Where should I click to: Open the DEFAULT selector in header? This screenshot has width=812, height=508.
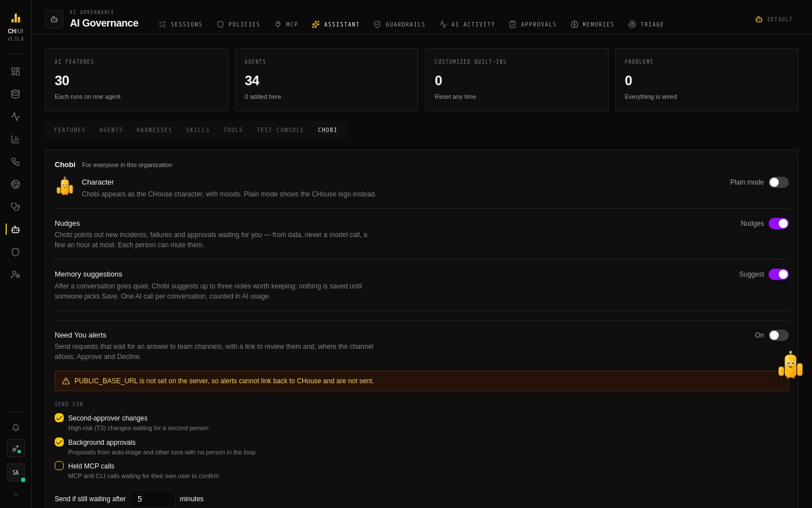[x=774, y=19]
